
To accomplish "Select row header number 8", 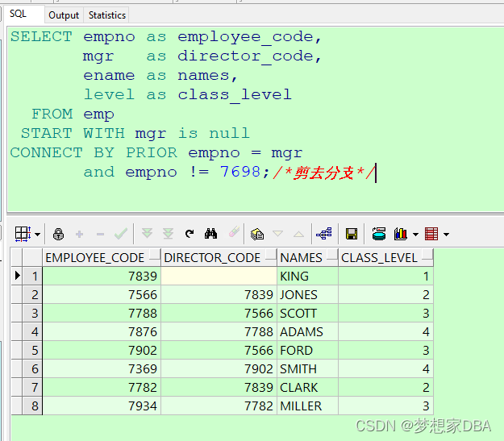I will tap(32, 406).
